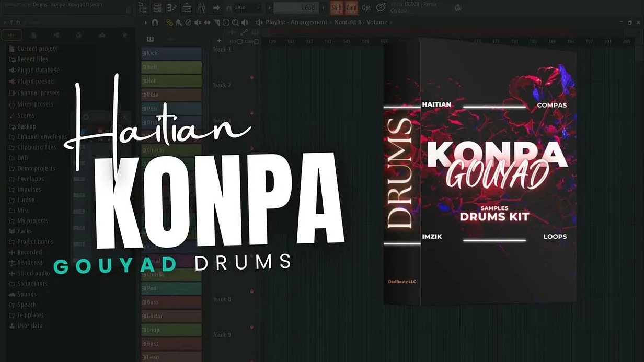
Task: Click the globe icon in top toolbar
Action: [x=458, y=8]
